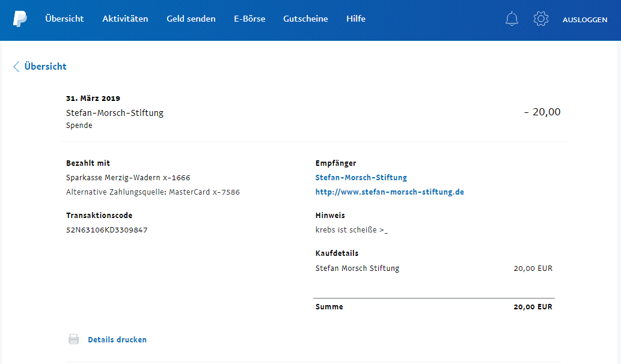Go to the Aktivitäten menu item
Viewport: 621px width, 364px height.
(x=125, y=19)
